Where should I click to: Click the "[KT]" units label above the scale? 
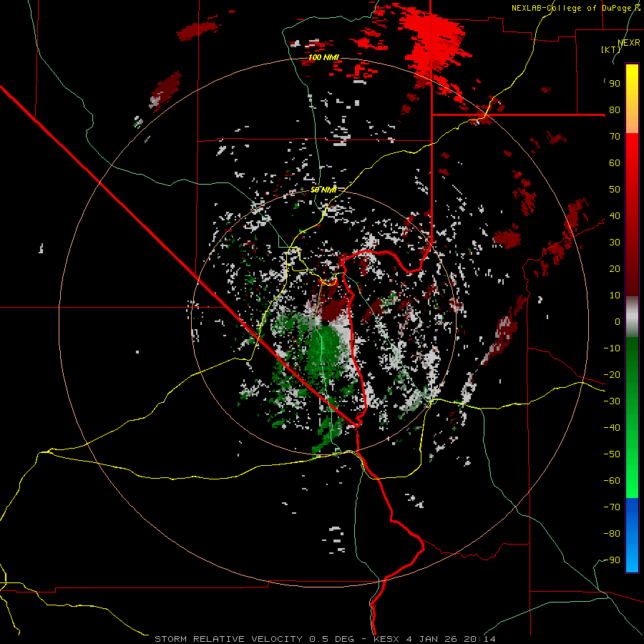(611, 49)
